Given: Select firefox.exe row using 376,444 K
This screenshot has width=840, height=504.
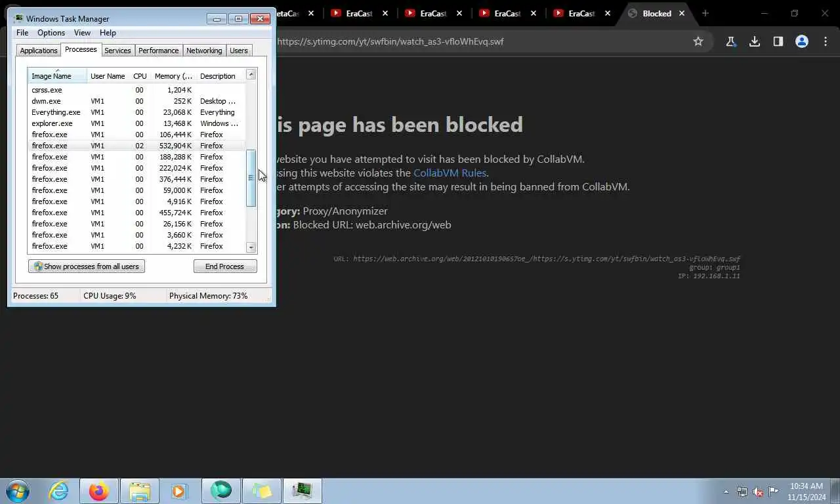Looking at the screenshot, I should pos(136,179).
